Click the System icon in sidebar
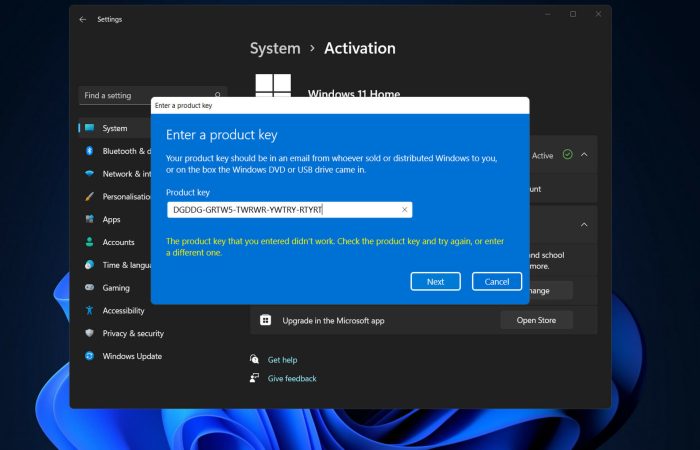 90,128
